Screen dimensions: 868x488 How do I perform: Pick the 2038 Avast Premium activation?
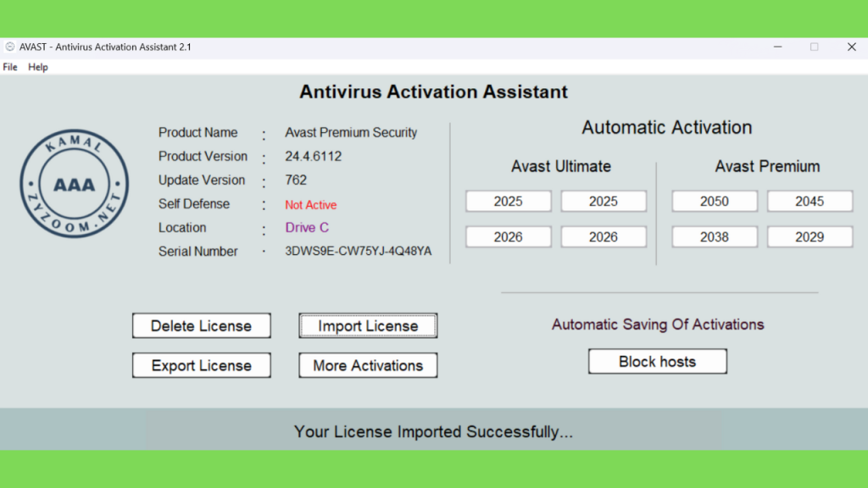pos(715,237)
